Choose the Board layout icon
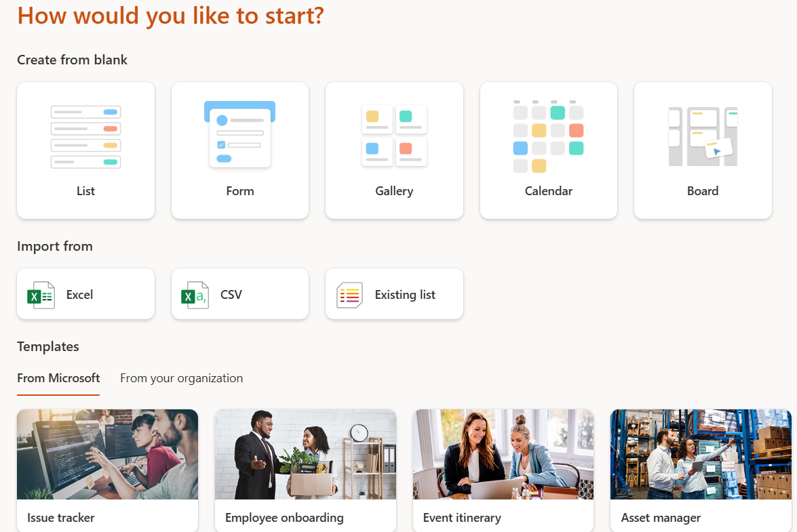Image resolution: width=797 pixels, height=532 pixels. coord(703,136)
